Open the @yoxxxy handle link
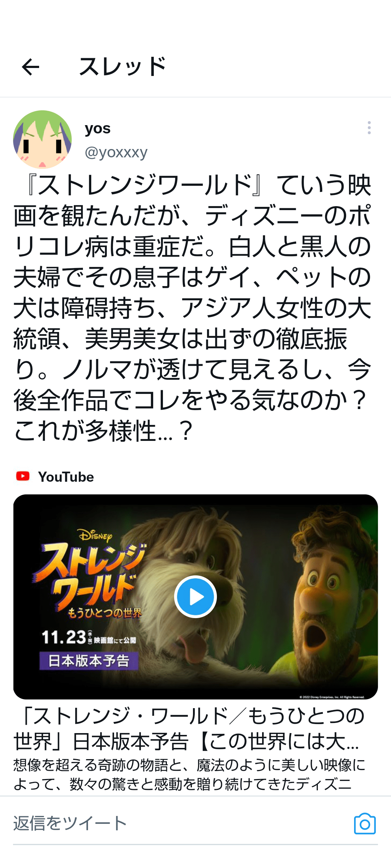 pyautogui.click(x=116, y=152)
